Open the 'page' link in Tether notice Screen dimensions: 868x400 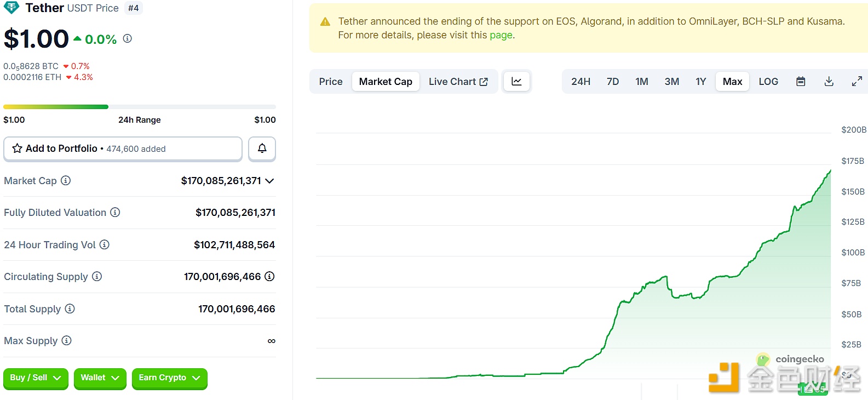(501, 35)
